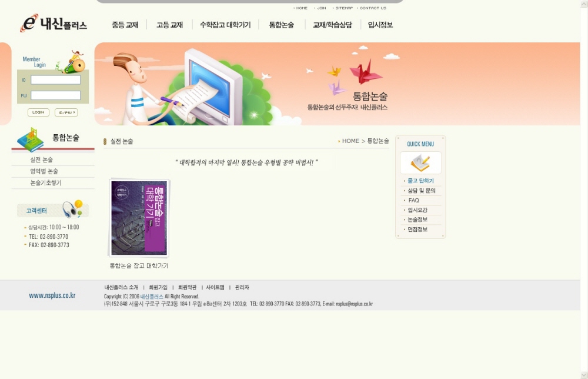The width and height of the screenshot is (588, 379).
Task: Click the 고객센터 headphones icon
Action: coord(73,208)
